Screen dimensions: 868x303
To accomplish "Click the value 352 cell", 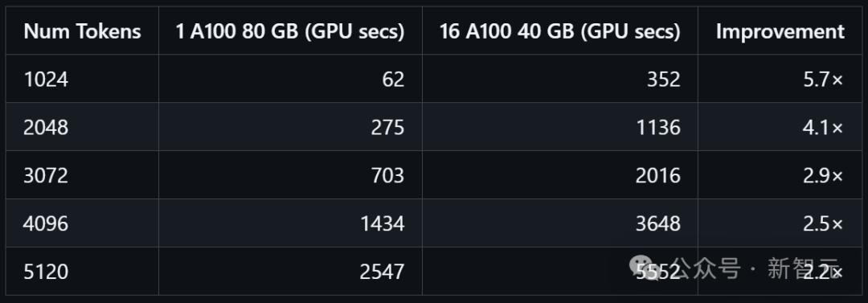I will pyautogui.click(x=559, y=80).
